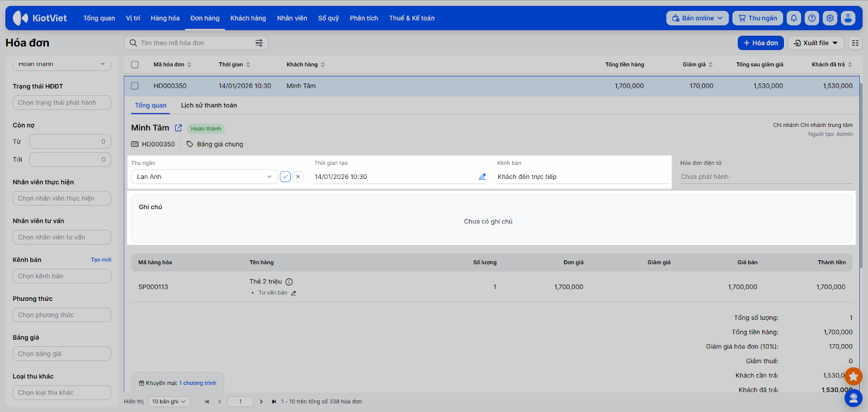Click the notification bell icon
The width and height of the screenshot is (868, 412).
coord(794,18)
